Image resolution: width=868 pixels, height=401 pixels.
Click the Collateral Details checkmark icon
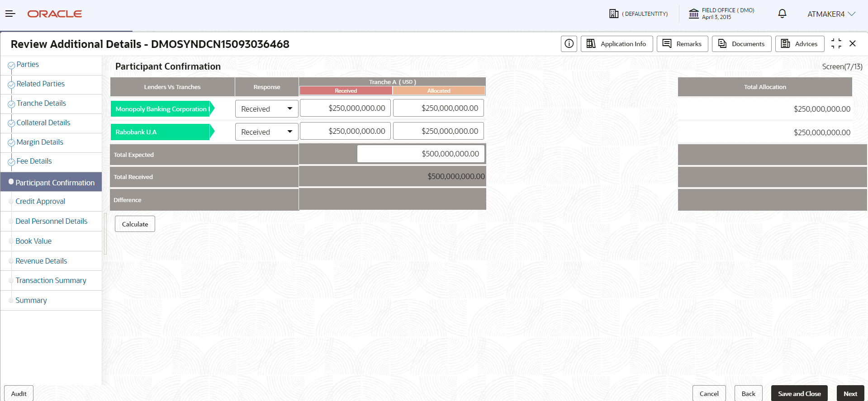[11, 123]
